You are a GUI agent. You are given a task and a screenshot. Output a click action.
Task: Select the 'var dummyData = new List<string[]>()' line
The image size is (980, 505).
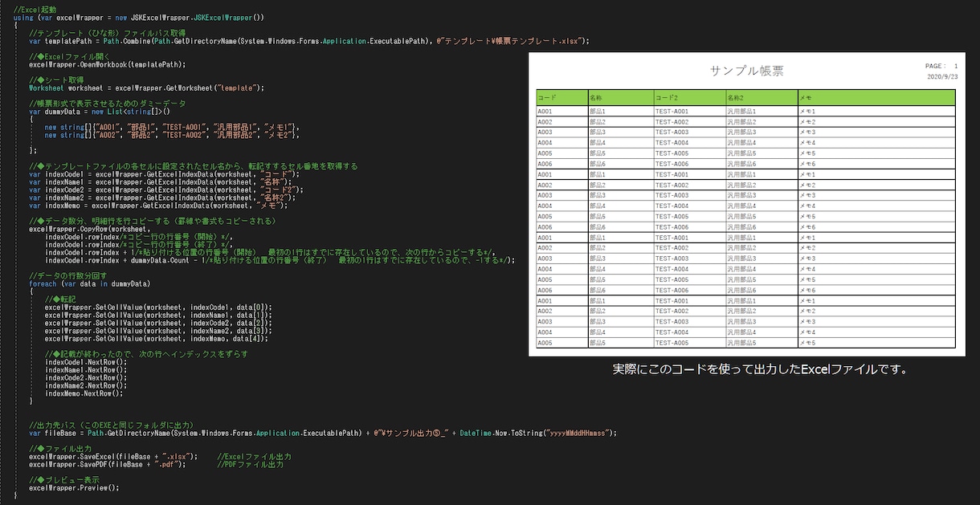click(101, 111)
